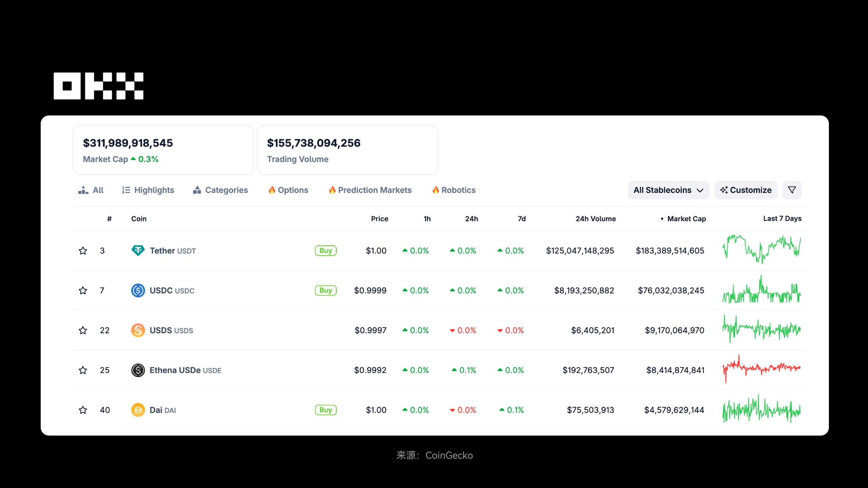
Task: Open the Categories tab
Action: 220,190
